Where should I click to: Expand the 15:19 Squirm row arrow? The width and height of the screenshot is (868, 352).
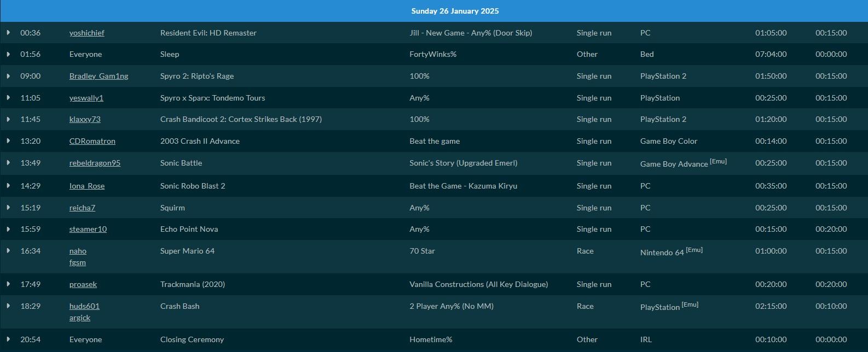8,208
